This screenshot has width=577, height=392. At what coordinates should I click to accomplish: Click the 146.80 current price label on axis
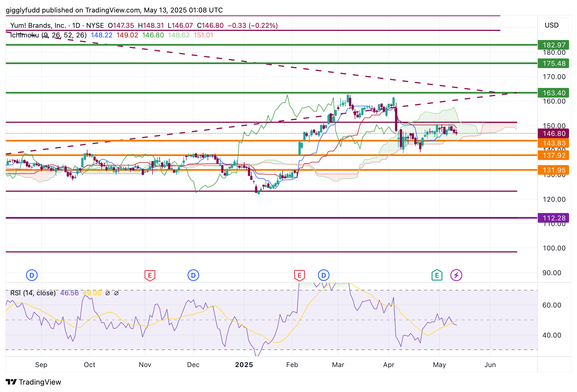[x=554, y=133]
